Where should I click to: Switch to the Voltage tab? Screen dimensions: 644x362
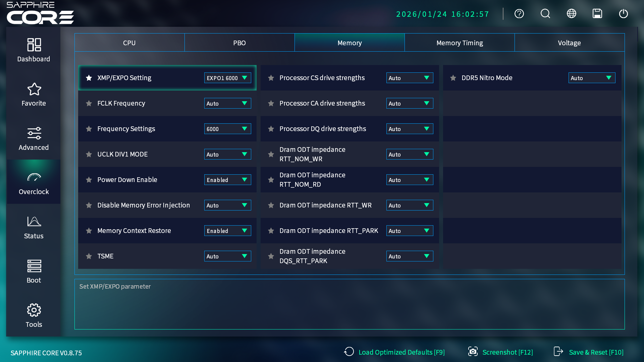pyautogui.click(x=569, y=43)
